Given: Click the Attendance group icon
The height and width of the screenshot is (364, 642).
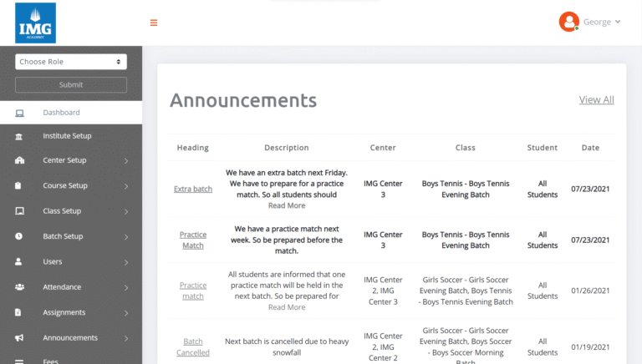Looking at the screenshot, I should (19, 287).
